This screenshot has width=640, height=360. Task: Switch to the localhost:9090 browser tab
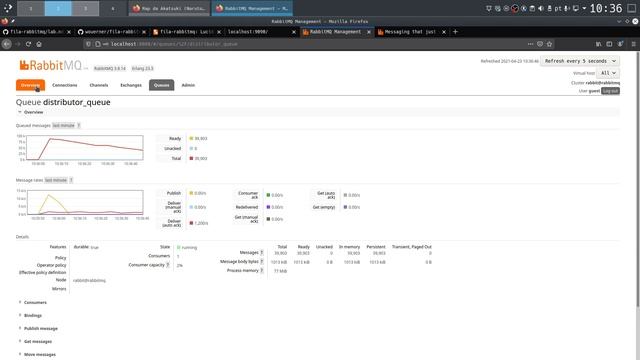[x=262, y=32]
